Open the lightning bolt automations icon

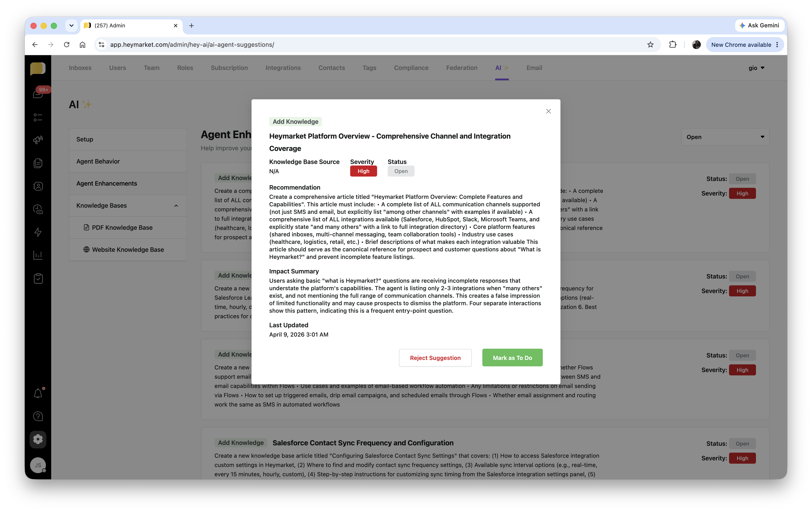coord(38,232)
